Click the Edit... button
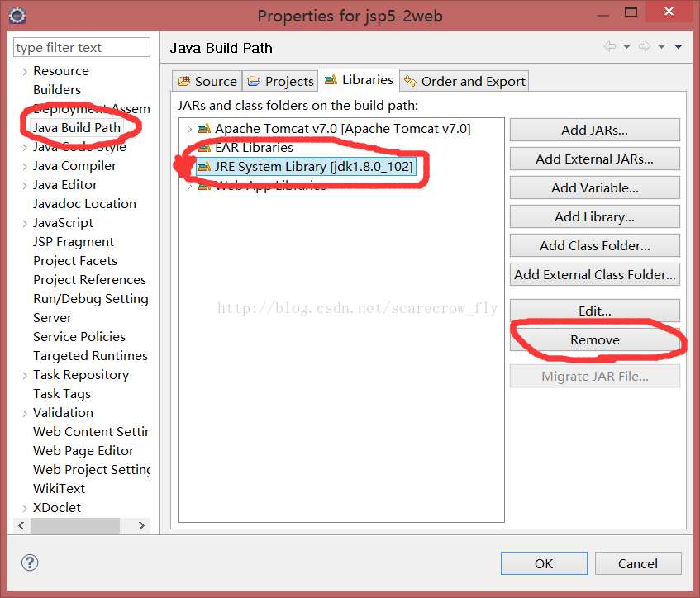The width and height of the screenshot is (700, 598). pos(595,311)
